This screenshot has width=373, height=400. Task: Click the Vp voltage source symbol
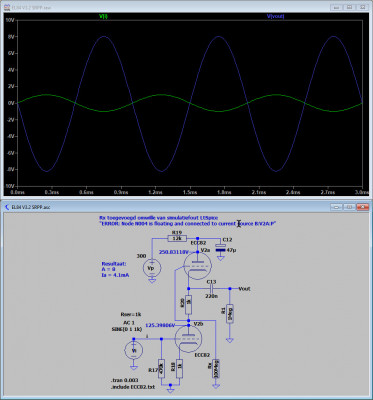tap(152, 268)
